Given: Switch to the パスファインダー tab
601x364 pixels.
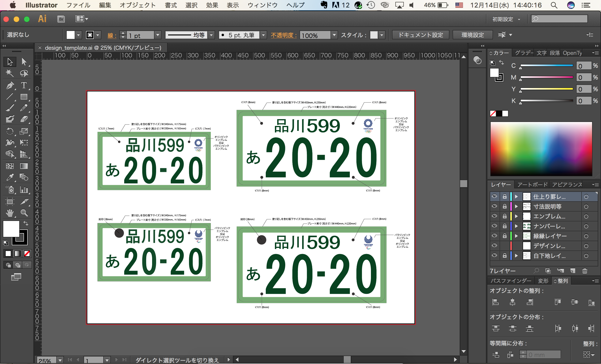Looking at the screenshot, I should coord(511,281).
